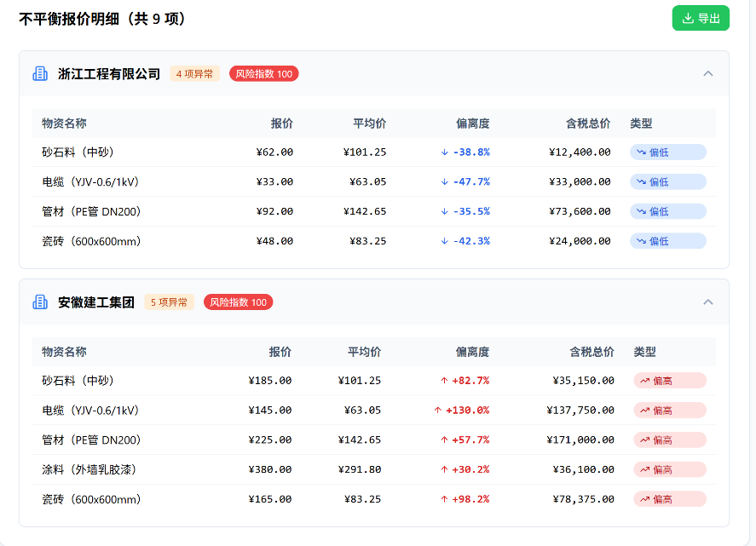The width and height of the screenshot is (756, 546).
Task: Click the 不平衡报价明细（共 9 项）heading
Action: (x=102, y=19)
